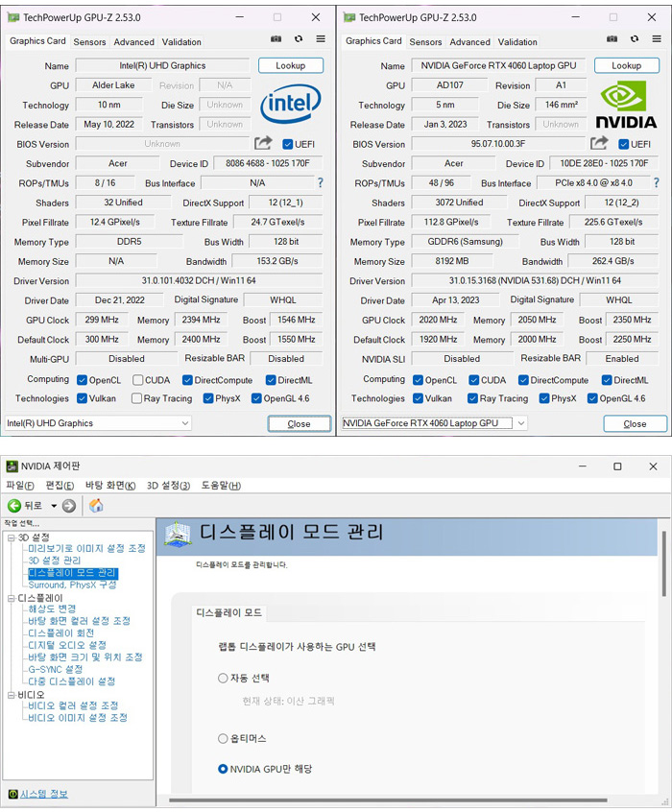Viewport: 672px width, 812px height.
Task: Toggle the Ray Tracing checkbox in Intel GPU-Z
Action: tap(137, 398)
